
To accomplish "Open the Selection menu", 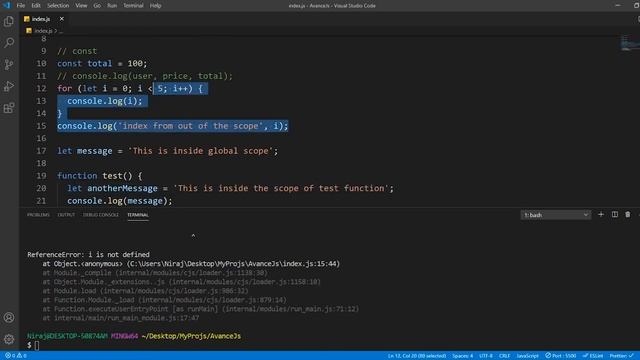I will (x=58, y=6).
